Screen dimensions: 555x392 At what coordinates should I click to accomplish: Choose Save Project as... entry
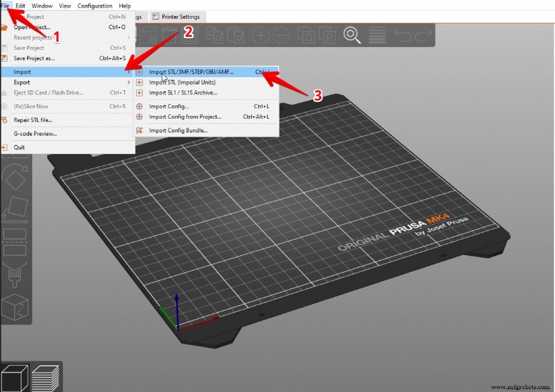(67, 58)
